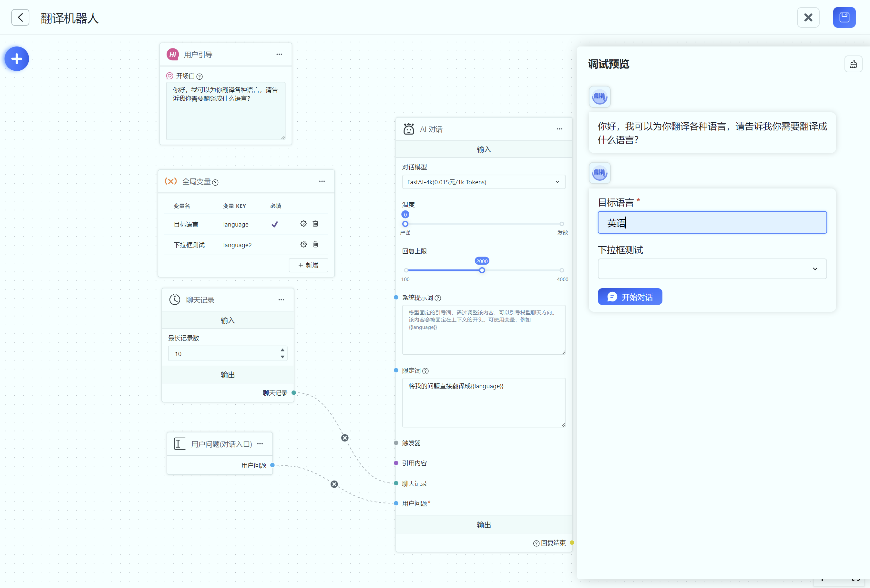Decrease 最长记录数 with the down stepper arrow

282,357
